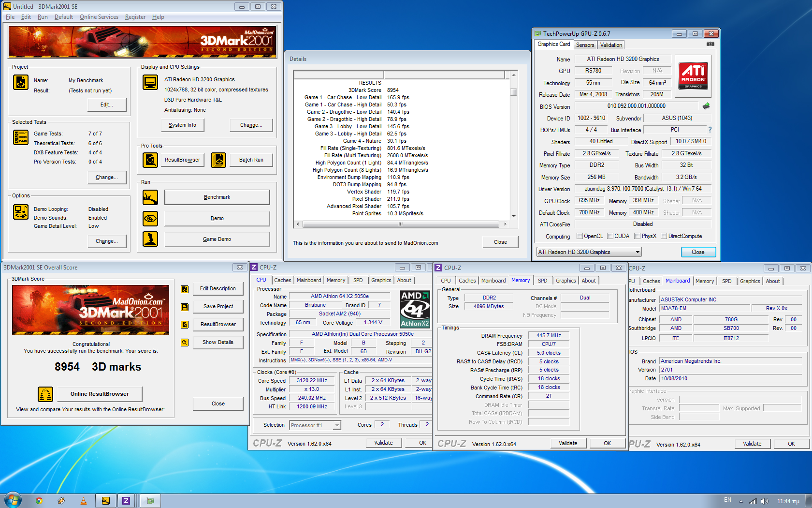The width and height of the screenshot is (812, 508).
Task: Click the Online ResultBrowser icon
Action: point(45,394)
